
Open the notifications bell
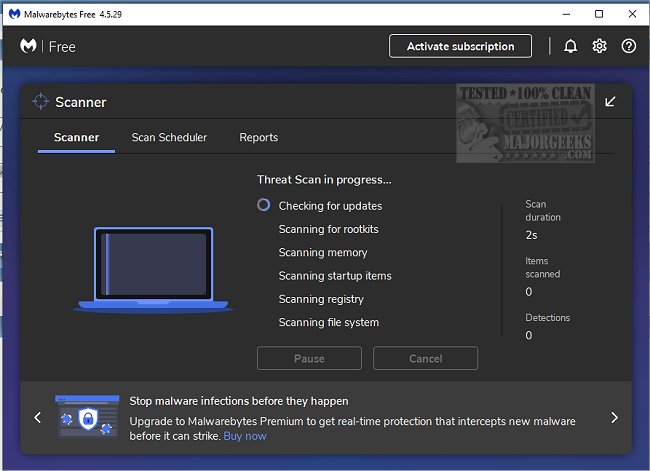(570, 46)
